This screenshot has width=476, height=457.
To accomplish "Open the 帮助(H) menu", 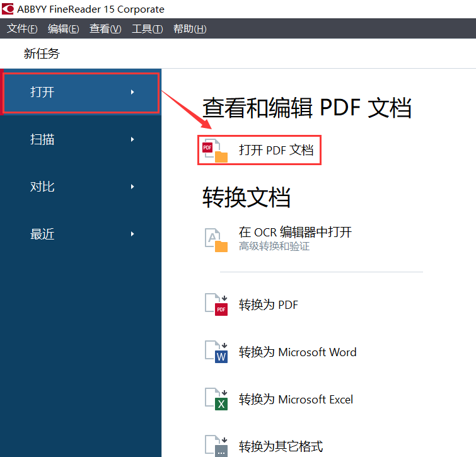I will click(190, 29).
